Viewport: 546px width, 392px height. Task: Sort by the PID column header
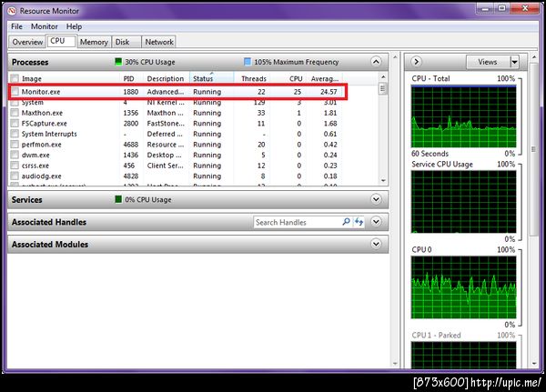pyautogui.click(x=129, y=79)
